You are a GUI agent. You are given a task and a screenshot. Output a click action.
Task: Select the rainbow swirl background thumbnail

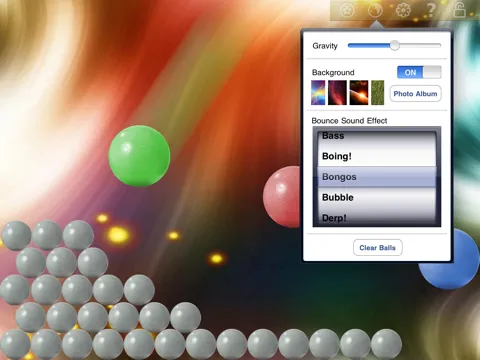[x=318, y=93]
